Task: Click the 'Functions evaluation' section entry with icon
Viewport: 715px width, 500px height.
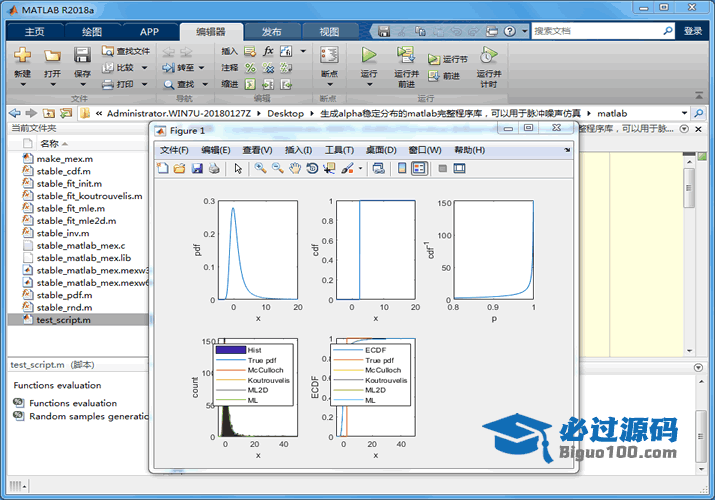Action: [66, 403]
